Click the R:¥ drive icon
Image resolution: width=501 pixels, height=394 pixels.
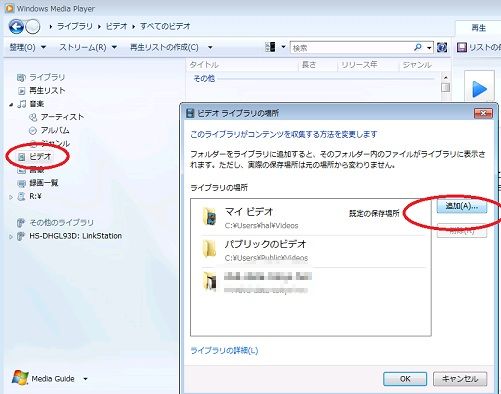pos(21,196)
